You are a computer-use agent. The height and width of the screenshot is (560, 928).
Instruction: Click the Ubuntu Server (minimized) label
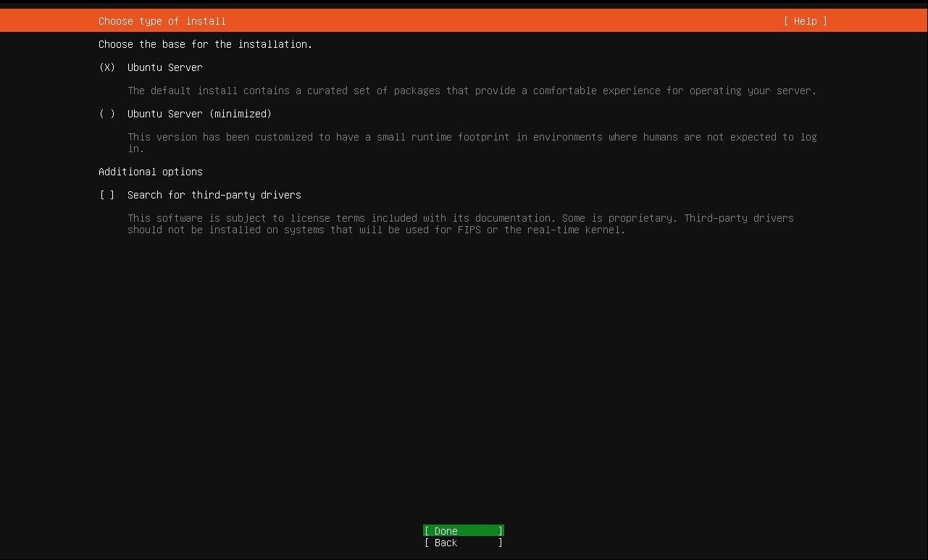[x=199, y=114]
